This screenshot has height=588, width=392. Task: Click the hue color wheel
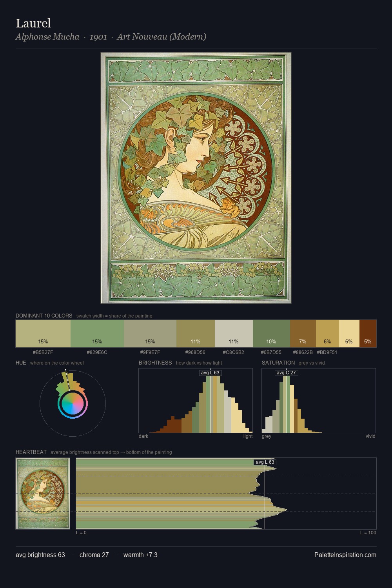[x=73, y=403]
